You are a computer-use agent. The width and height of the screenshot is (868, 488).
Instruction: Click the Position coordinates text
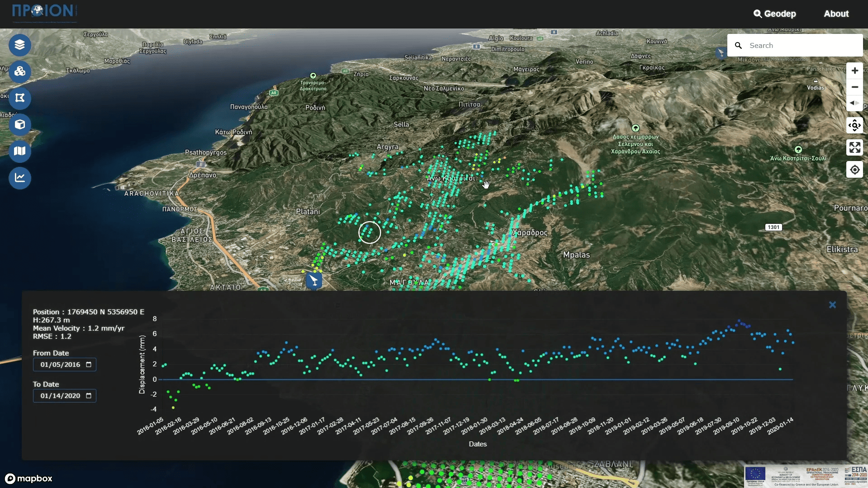89,312
